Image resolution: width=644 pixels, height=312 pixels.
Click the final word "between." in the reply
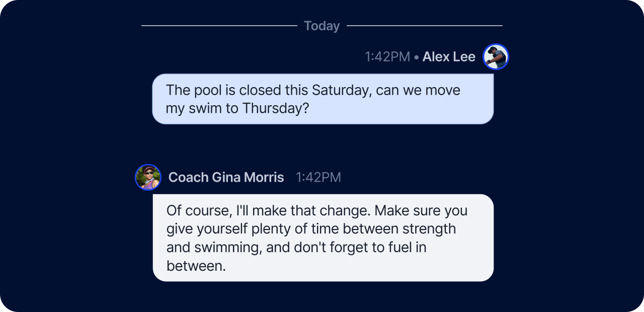196,266
